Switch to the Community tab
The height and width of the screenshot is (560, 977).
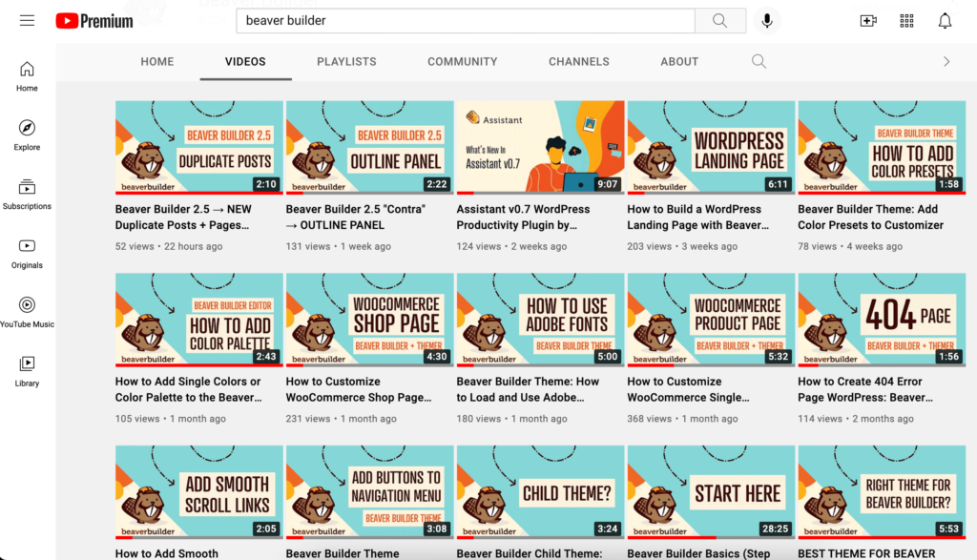(462, 61)
